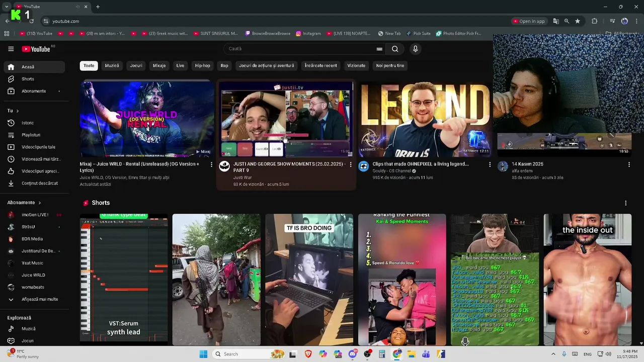644x362 pixels.
Task: Open Videoclipuri apreciate in sidebar
Action: click(x=34, y=171)
